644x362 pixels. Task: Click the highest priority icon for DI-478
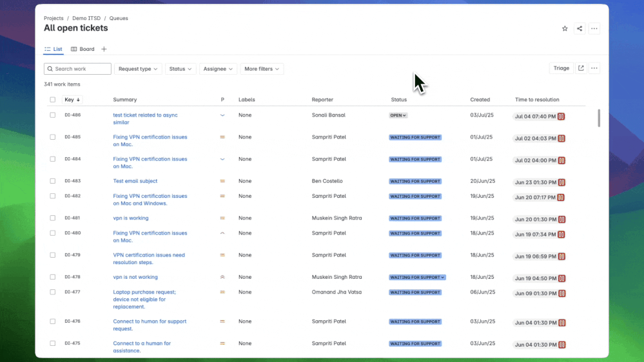[x=222, y=277]
